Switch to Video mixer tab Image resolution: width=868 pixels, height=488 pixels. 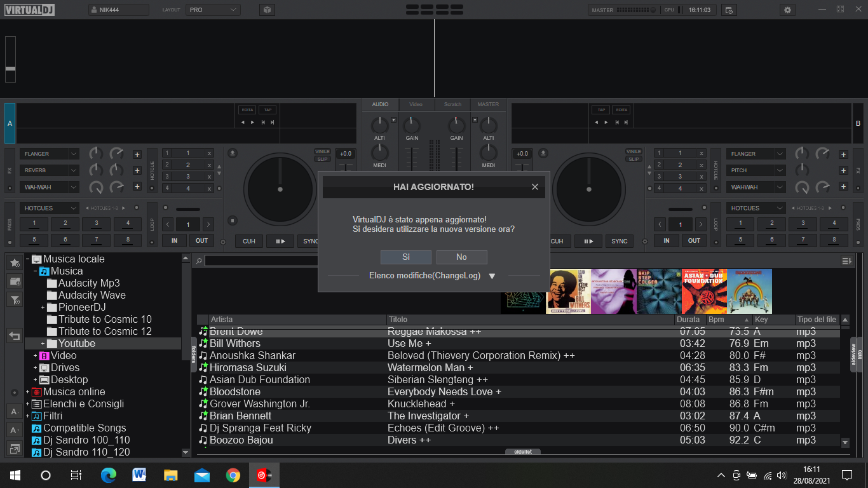[416, 104]
